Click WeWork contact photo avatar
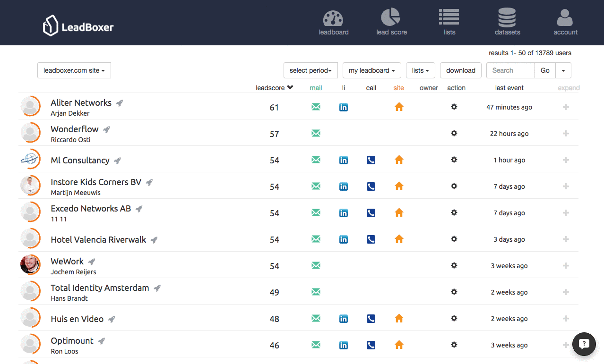This screenshot has height=364, width=604. [30, 265]
